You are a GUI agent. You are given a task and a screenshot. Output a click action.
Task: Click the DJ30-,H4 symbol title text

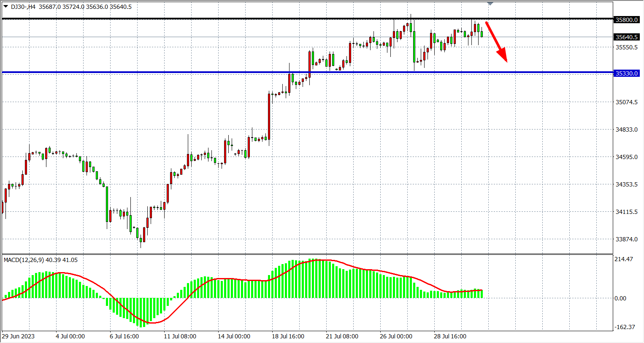pos(23,7)
